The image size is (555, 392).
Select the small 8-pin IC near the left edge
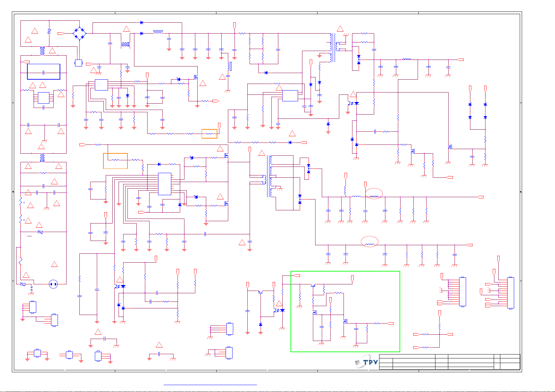click(43, 98)
